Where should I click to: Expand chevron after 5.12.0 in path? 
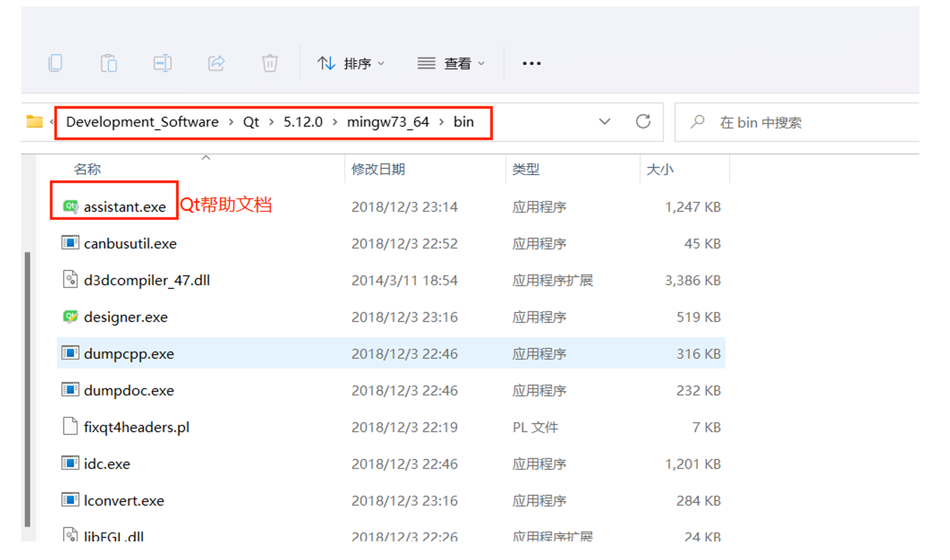pos(335,122)
